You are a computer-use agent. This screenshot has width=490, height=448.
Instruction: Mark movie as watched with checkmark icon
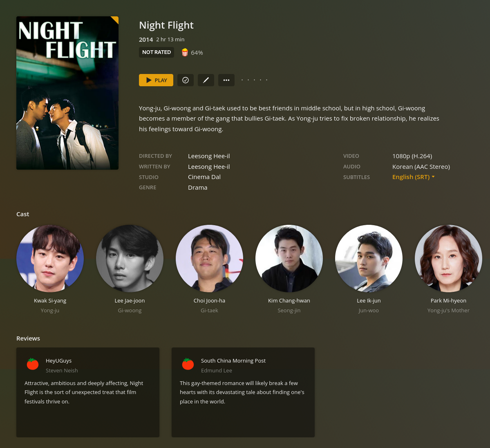[185, 80]
